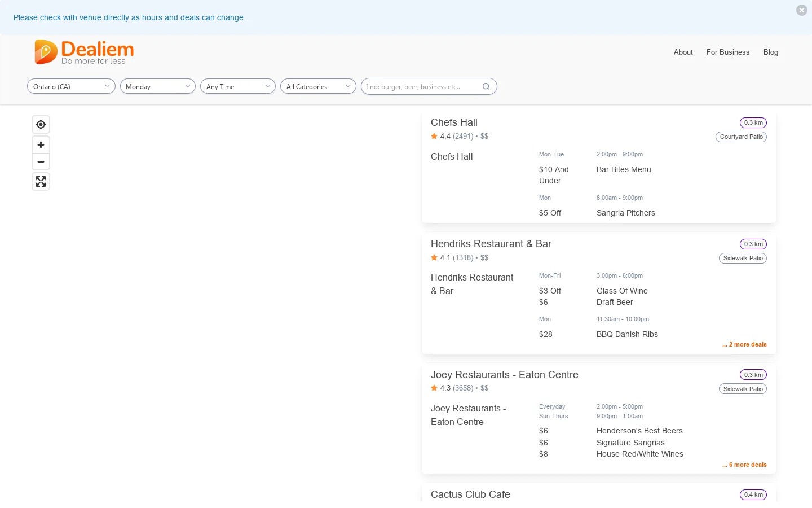Select Henderson's Best Beers deal
This screenshot has height=508, width=812.
(639, 431)
